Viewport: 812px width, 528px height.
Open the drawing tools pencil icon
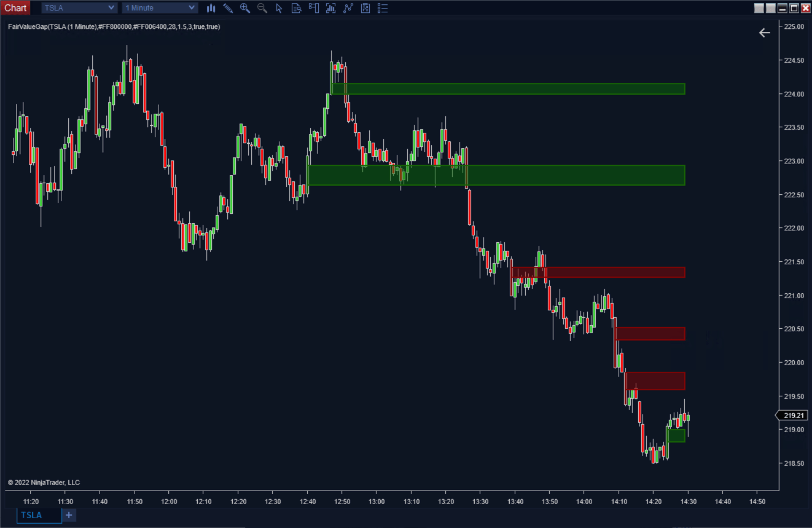228,8
